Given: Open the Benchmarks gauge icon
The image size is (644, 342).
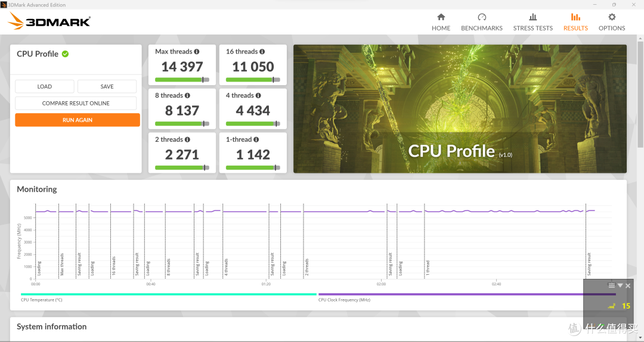Looking at the screenshot, I should click(482, 17).
